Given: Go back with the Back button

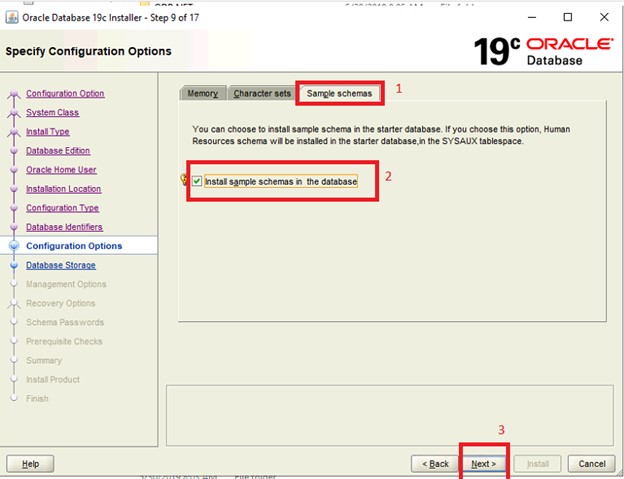Looking at the screenshot, I should pos(435,464).
